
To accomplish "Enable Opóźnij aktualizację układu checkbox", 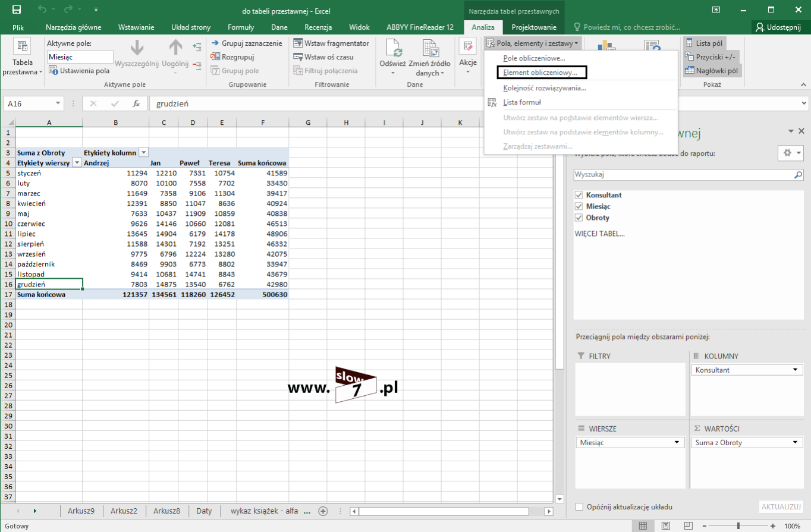I will pos(579,507).
